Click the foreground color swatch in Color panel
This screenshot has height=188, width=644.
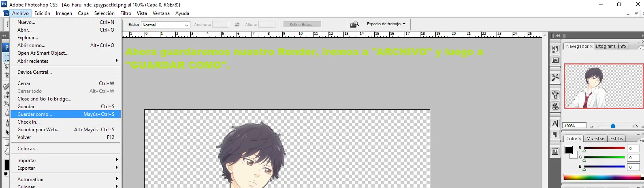pyautogui.click(x=569, y=150)
